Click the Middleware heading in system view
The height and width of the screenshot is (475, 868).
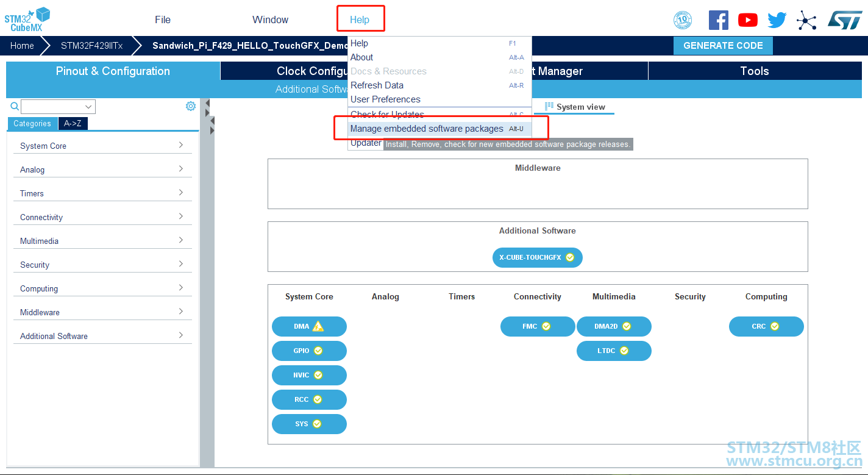538,168
